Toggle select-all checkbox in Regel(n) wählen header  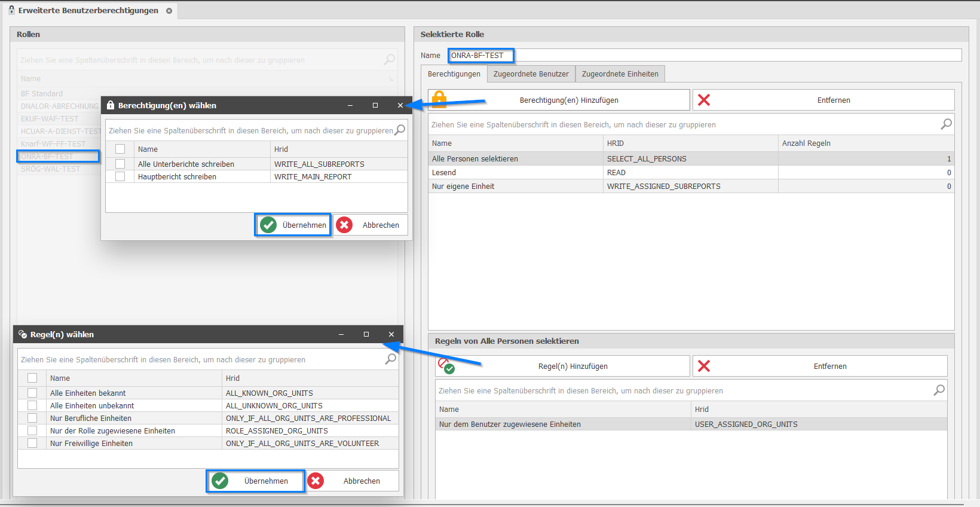click(32, 378)
